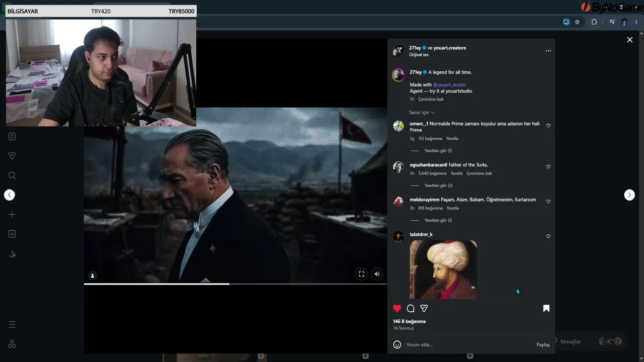The height and width of the screenshot is (362, 644).
Task: Seek on the video progress bar
Action: [235, 284]
